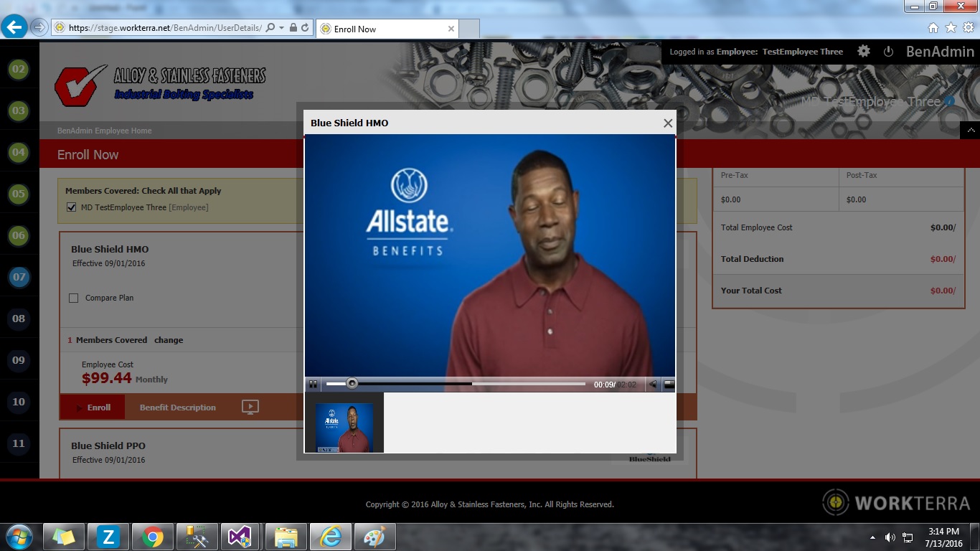Click the Blue Shield PPO plan title
The image size is (980, 551).
(x=108, y=446)
